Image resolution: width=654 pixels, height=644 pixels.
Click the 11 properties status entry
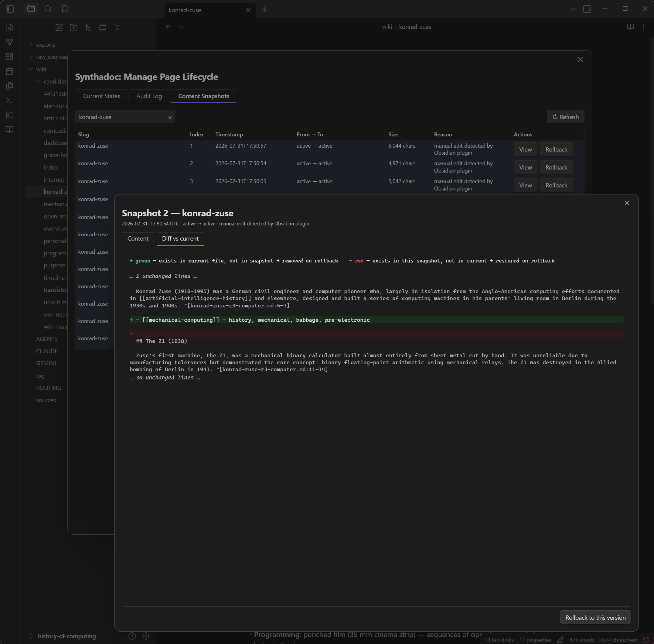tap(535, 640)
